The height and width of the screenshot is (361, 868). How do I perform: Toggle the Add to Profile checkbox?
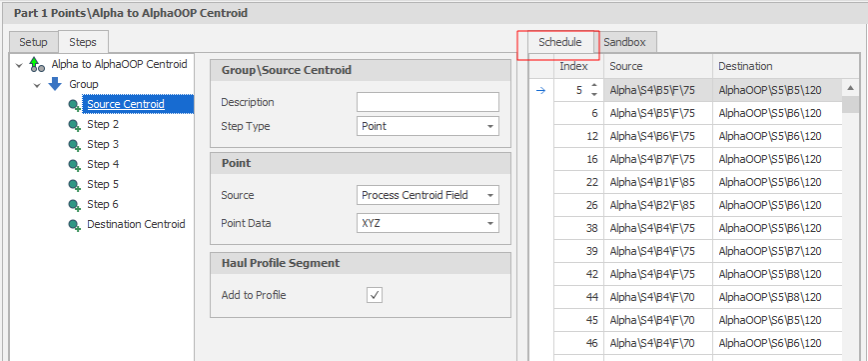click(x=375, y=295)
